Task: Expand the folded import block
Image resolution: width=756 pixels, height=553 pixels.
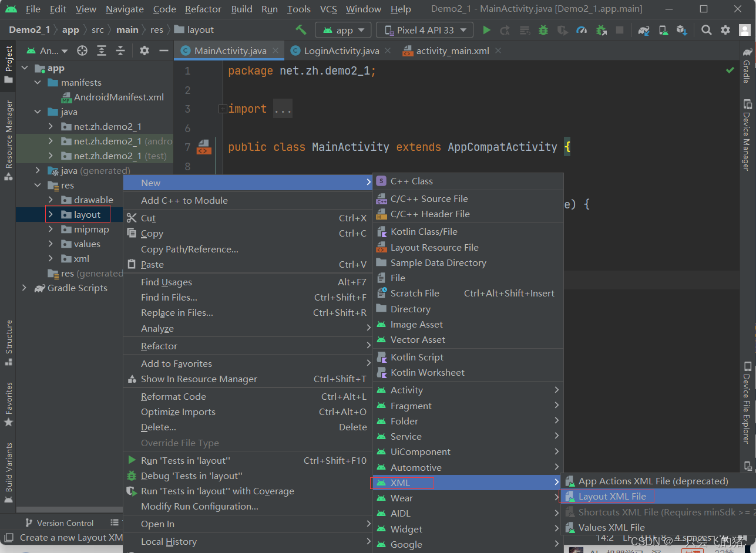Action: 223,109
